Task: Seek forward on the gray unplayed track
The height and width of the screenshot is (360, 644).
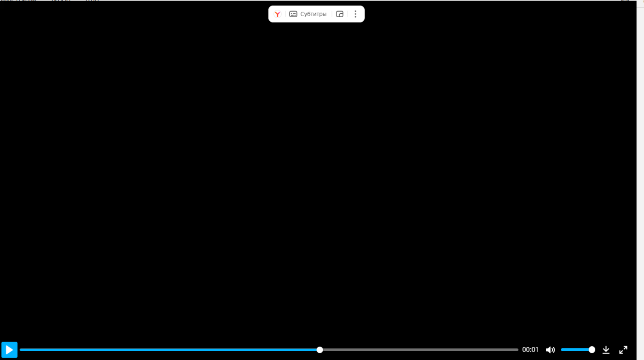Action: pos(418,350)
